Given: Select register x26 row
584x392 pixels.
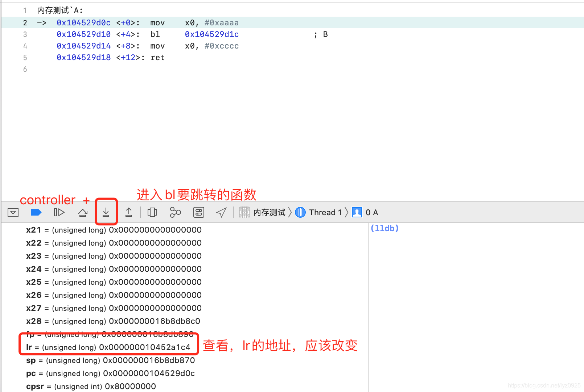Looking at the screenshot, I should [x=114, y=295].
